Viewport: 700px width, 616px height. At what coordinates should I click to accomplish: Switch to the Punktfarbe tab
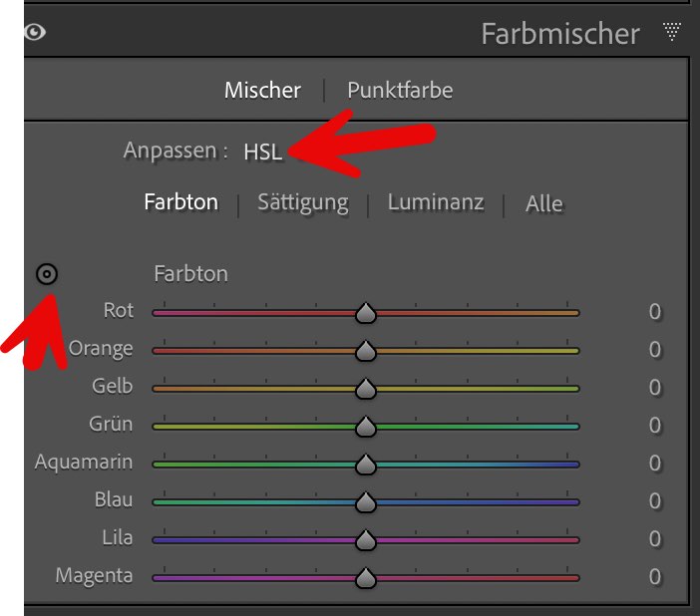(400, 90)
